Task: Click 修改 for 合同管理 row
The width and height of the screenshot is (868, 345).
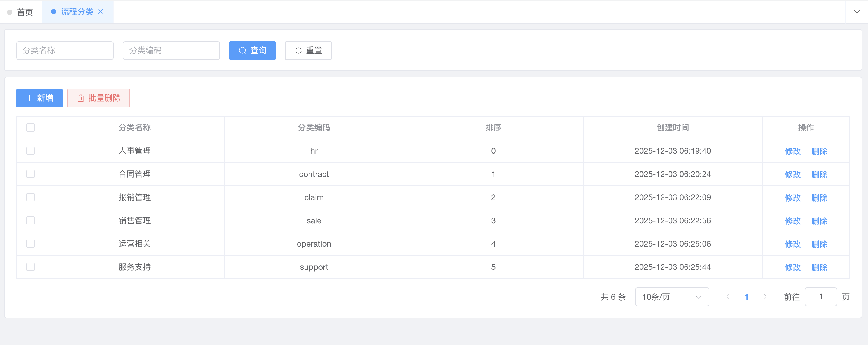Action: pos(793,175)
